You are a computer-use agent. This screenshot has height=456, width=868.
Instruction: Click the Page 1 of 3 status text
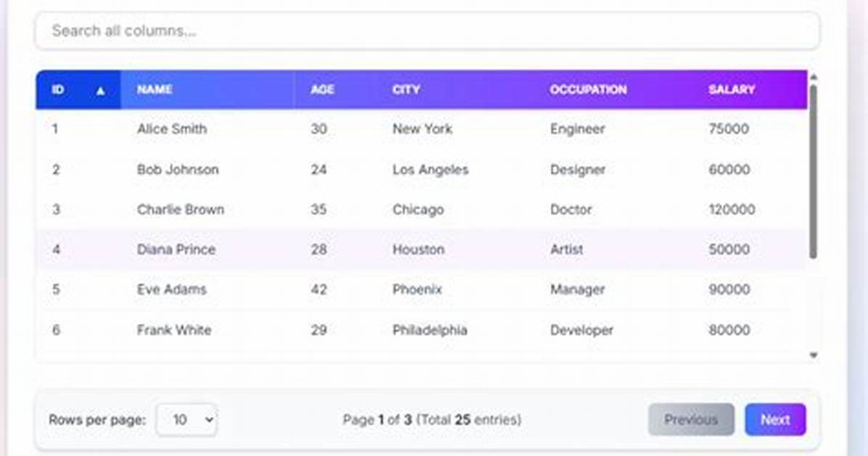[432, 420]
